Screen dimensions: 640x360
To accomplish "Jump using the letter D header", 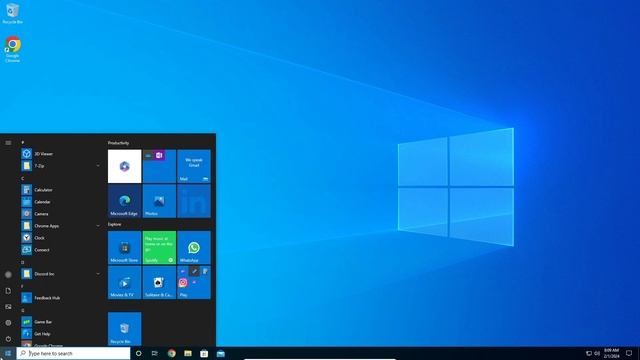I will [x=22, y=262].
